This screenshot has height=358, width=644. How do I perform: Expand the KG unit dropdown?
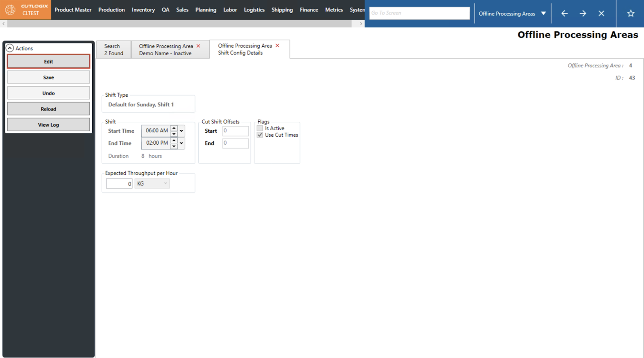165,183
